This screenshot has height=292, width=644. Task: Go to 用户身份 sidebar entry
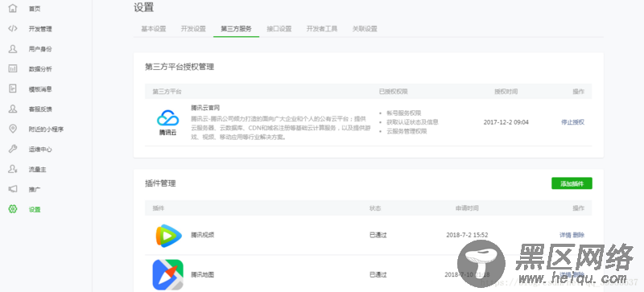coord(40,49)
